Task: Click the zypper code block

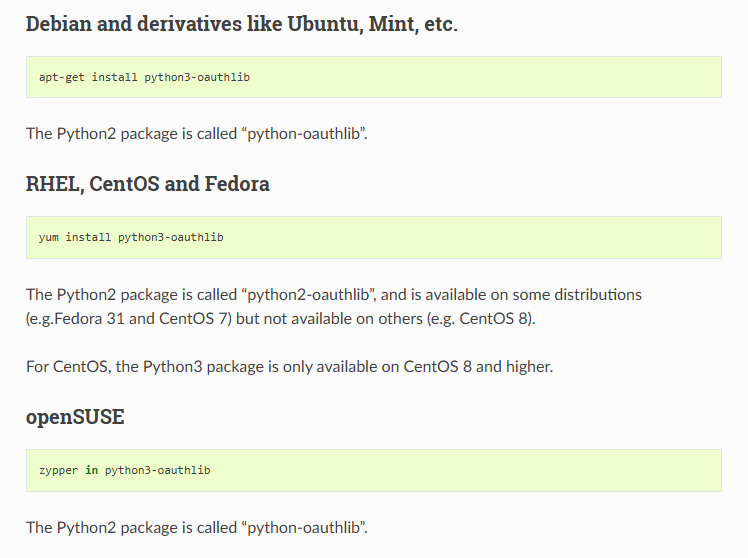Action: pyautogui.click(x=373, y=470)
